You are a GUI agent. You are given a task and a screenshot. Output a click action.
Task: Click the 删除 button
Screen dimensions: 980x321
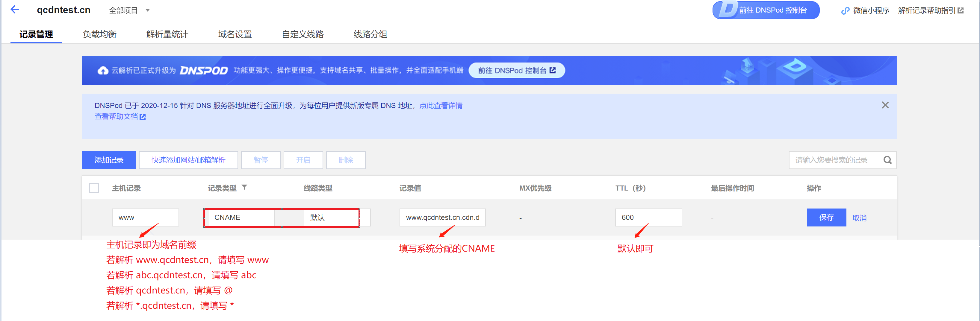click(x=346, y=160)
